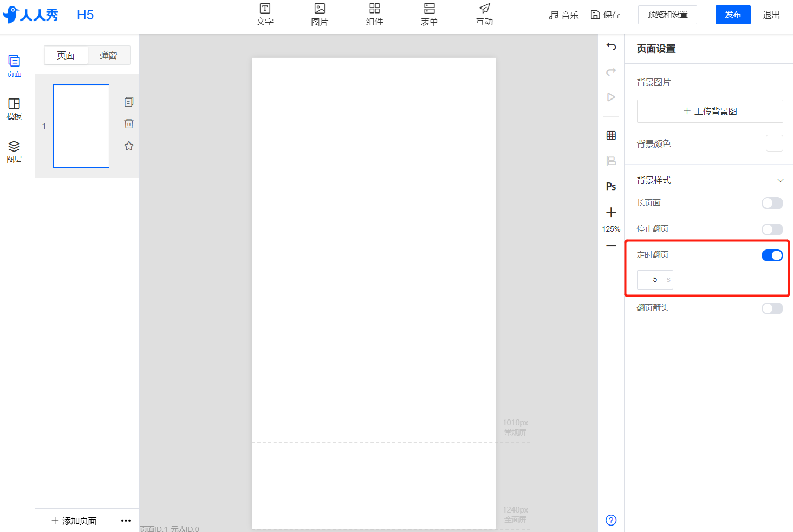Open the alignment tool icon
Screen dimensions: 793x532
611,161
